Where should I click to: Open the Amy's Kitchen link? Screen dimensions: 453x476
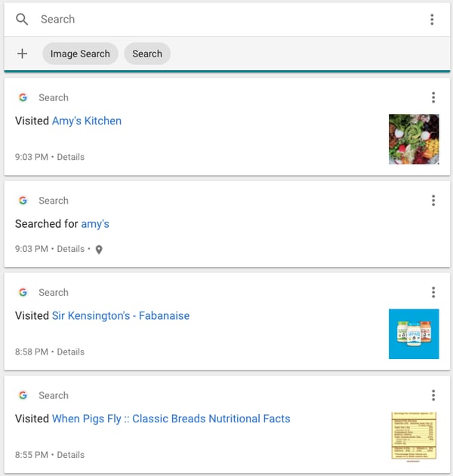tap(86, 121)
